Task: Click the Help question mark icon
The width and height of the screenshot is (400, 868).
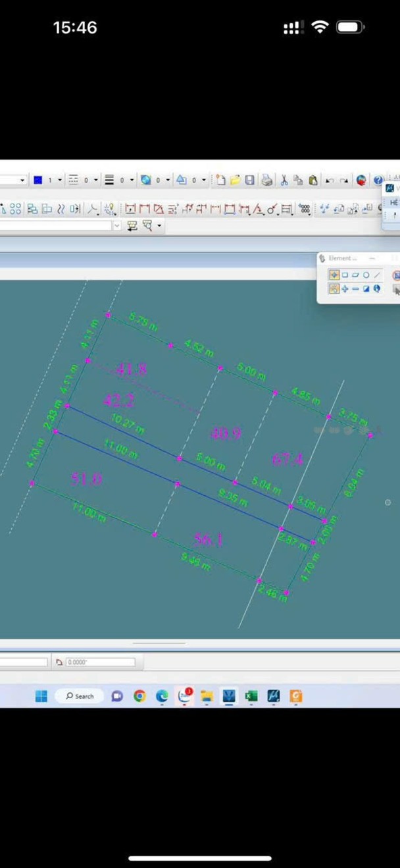Action: click(x=378, y=180)
